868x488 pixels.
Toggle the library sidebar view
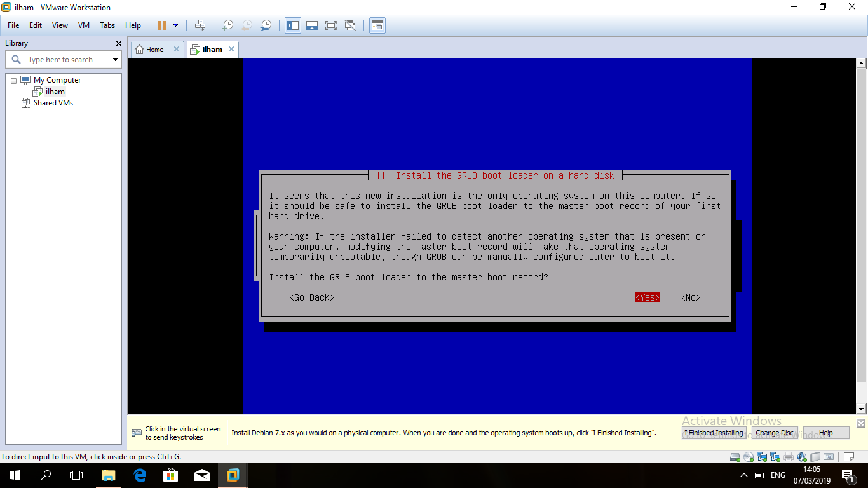293,25
